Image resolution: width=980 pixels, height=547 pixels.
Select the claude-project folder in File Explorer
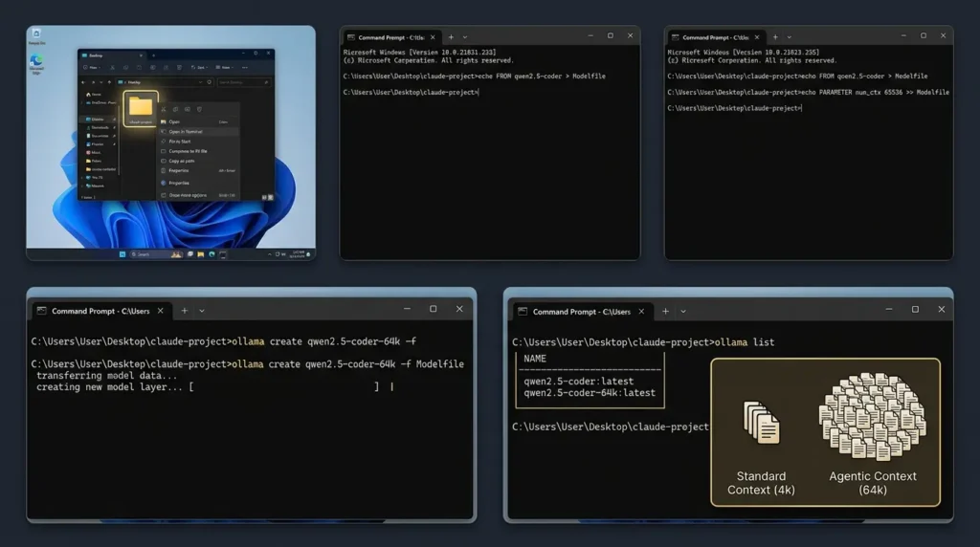click(x=141, y=109)
